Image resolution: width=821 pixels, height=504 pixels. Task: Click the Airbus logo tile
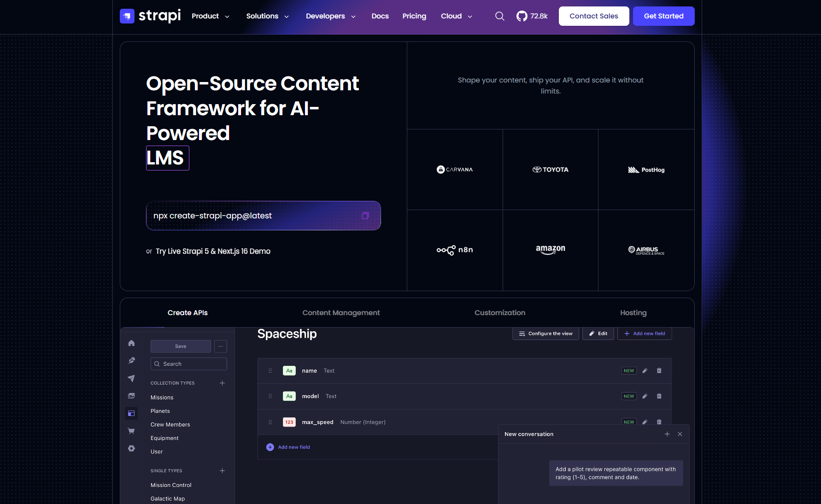point(646,250)
